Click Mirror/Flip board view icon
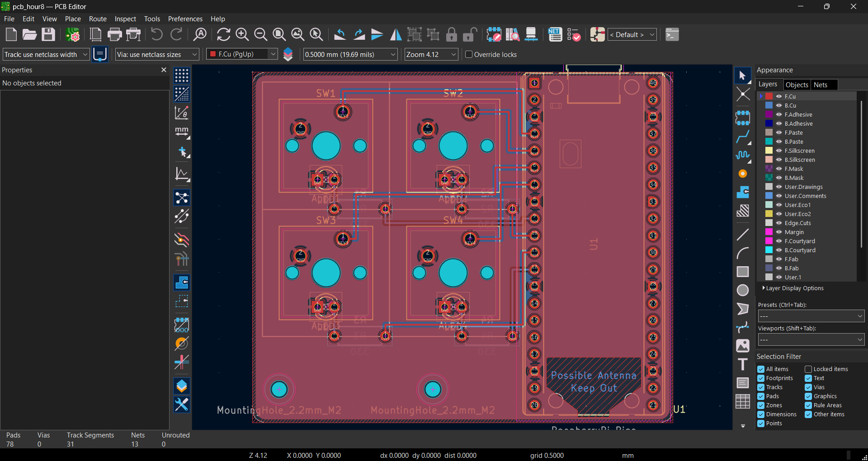The width and height of the screenshot is (868, 461). pos(396,34)
